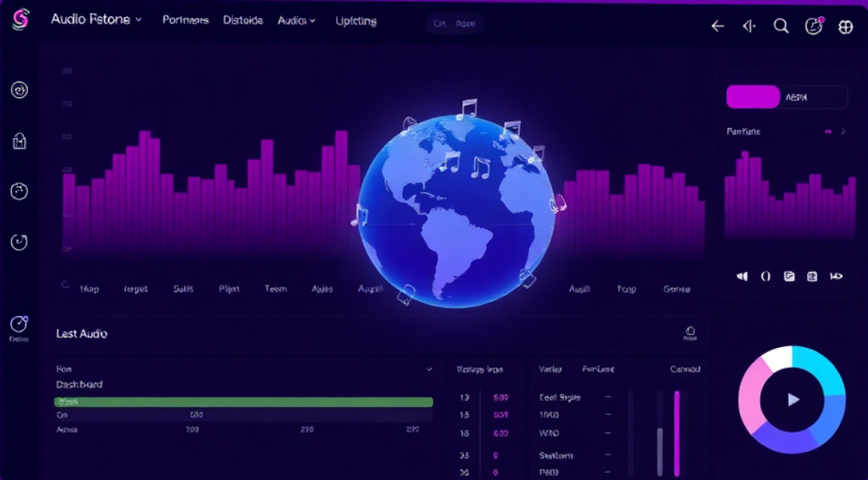Open the Audio menu dropdown arrow

pos(312,21)
